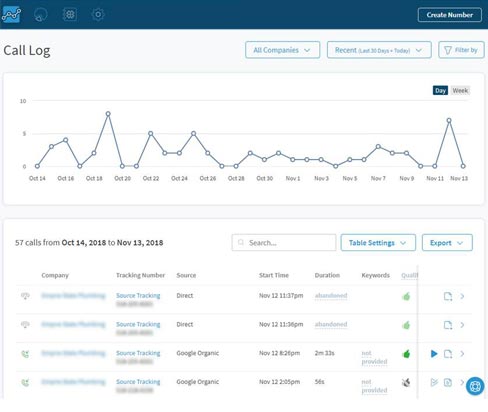This screenshot has width=488, height=412.
Task: Click thumbs-up icon on Nov 12 11:36pm call
Action: tap(406, 325)
